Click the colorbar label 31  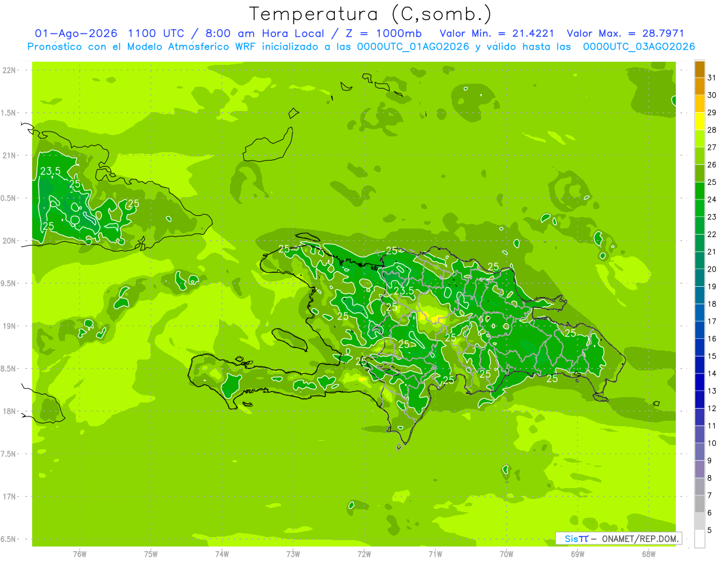click(x=712, y=78)
